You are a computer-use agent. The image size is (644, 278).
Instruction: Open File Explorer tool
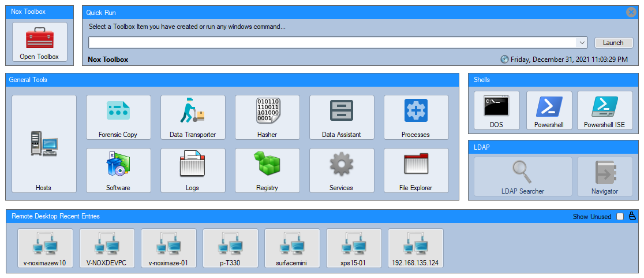coord(416,170)
